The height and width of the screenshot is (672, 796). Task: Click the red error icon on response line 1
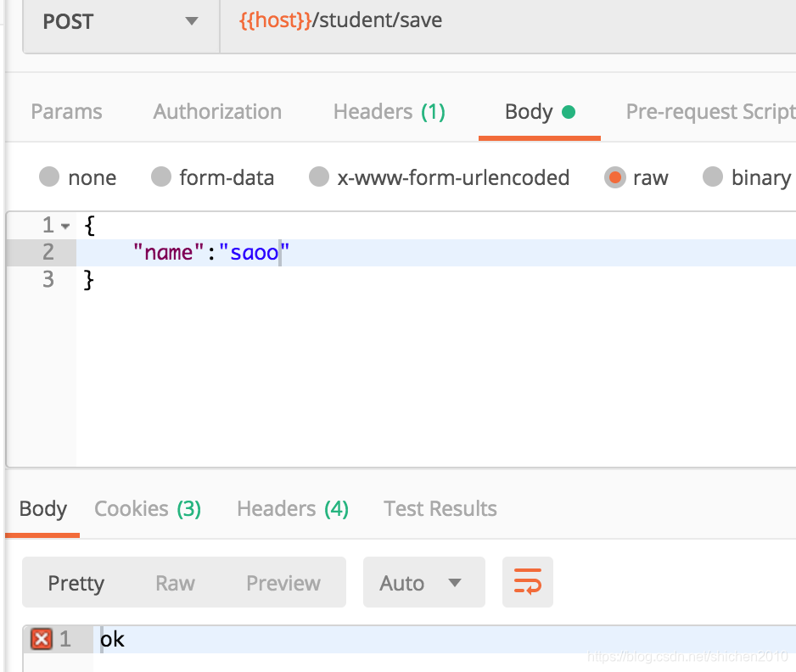coord(42,639)
